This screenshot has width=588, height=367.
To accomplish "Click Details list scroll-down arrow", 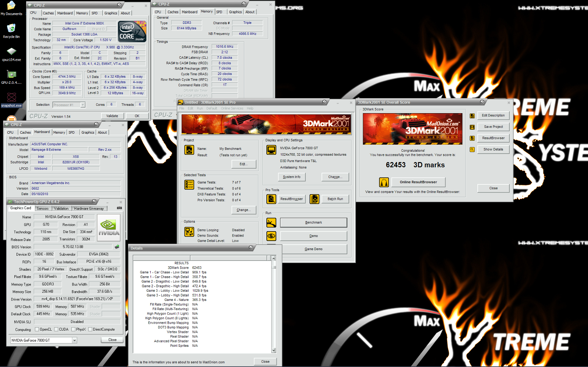I will (273, 350).
